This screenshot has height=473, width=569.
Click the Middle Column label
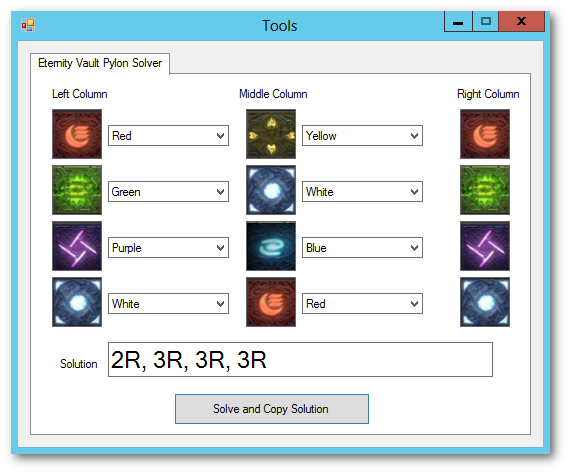[273, 94]
